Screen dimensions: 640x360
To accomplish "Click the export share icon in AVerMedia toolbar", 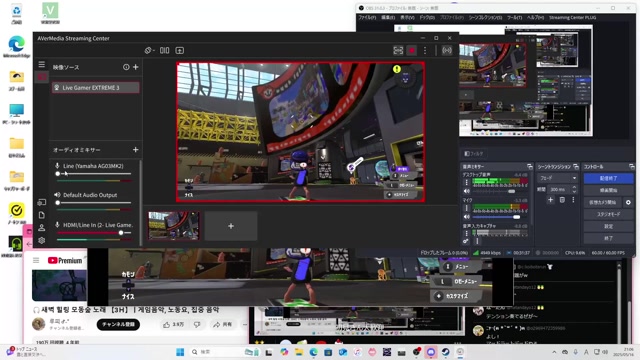I will pyautogui.click(x=180, y=50).
